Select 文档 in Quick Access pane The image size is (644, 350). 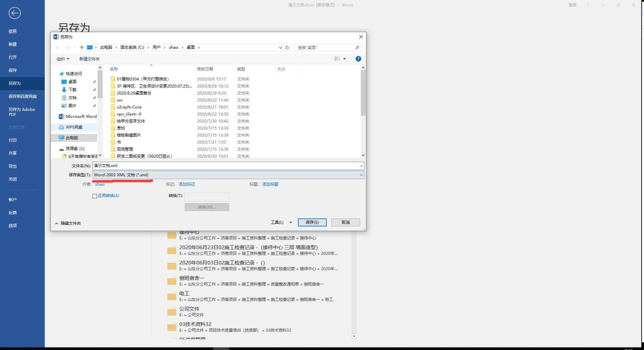click(x=72, y=98)
